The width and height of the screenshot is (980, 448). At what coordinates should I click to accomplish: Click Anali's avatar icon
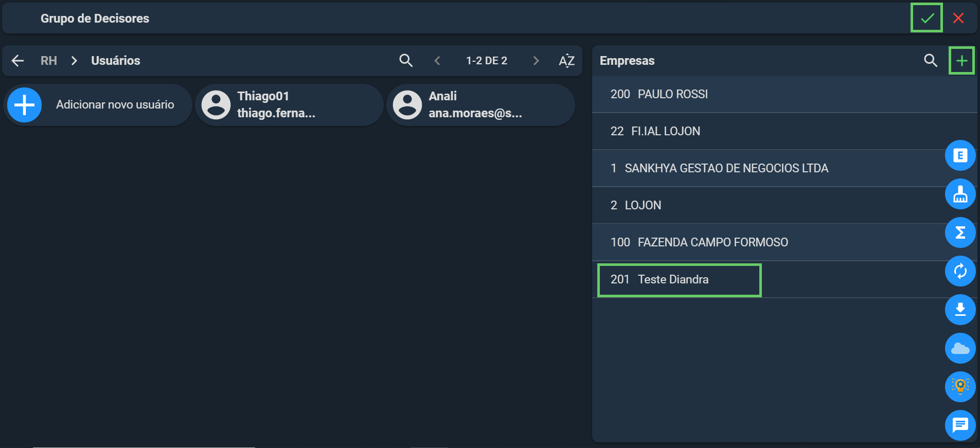(407, 105)
